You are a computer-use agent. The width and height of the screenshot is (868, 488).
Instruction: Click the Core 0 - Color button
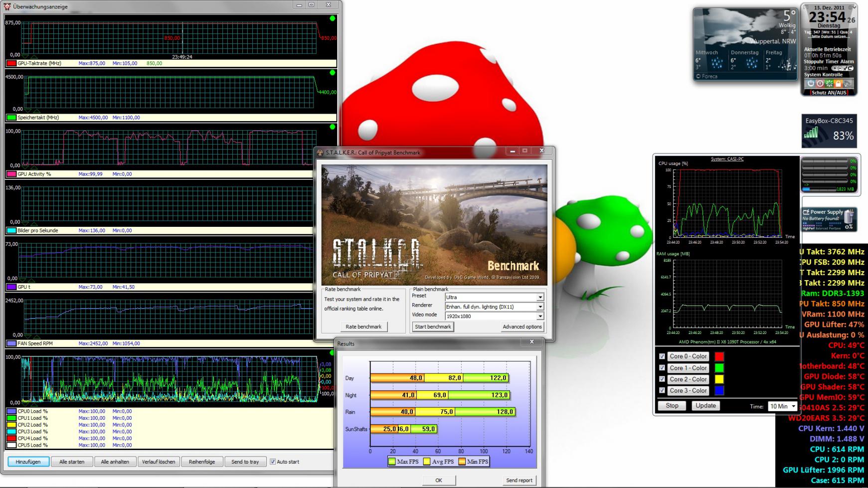pyautogui.click(x=688, y=356)
